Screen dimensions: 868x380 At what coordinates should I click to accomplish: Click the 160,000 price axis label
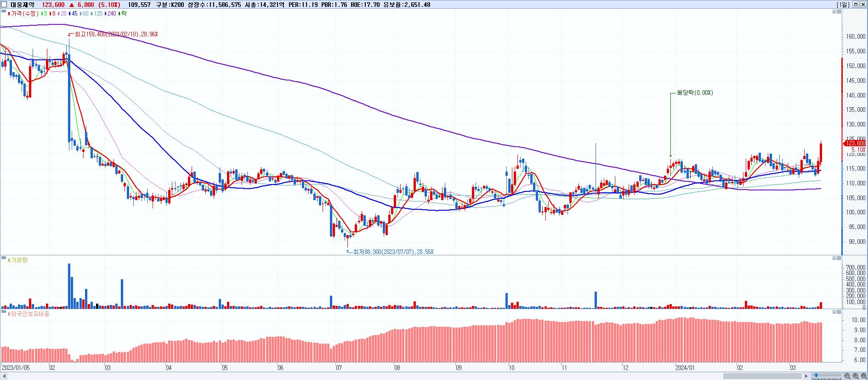coord(855,37)
